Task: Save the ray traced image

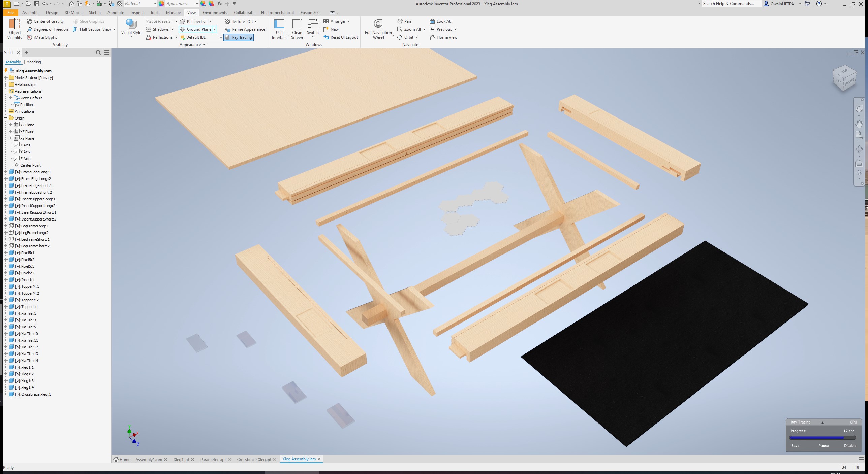Action: 795,446
